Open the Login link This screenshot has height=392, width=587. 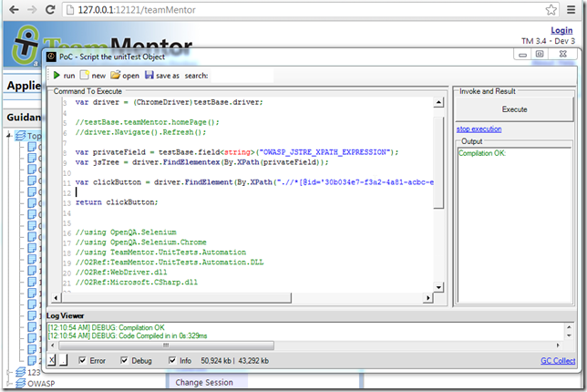tap(561, 30)
